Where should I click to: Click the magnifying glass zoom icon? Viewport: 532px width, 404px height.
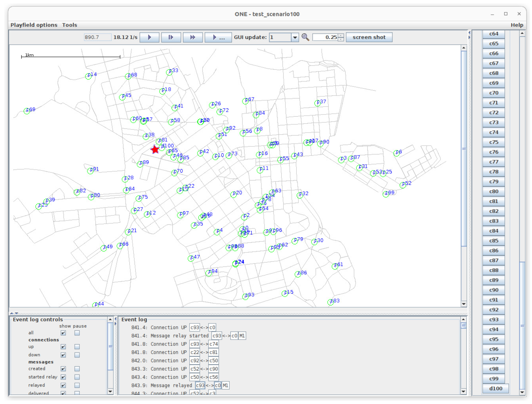(305, 37)
